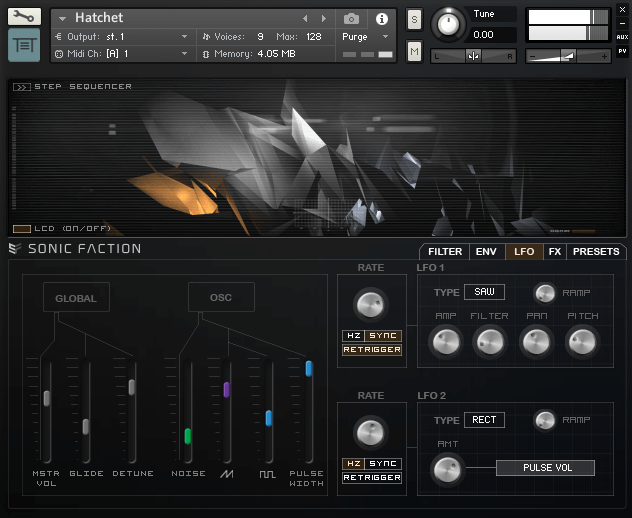Click the square waveform icon
The width and height of the screenshot is (632, 518).
[x=268, y=474]
